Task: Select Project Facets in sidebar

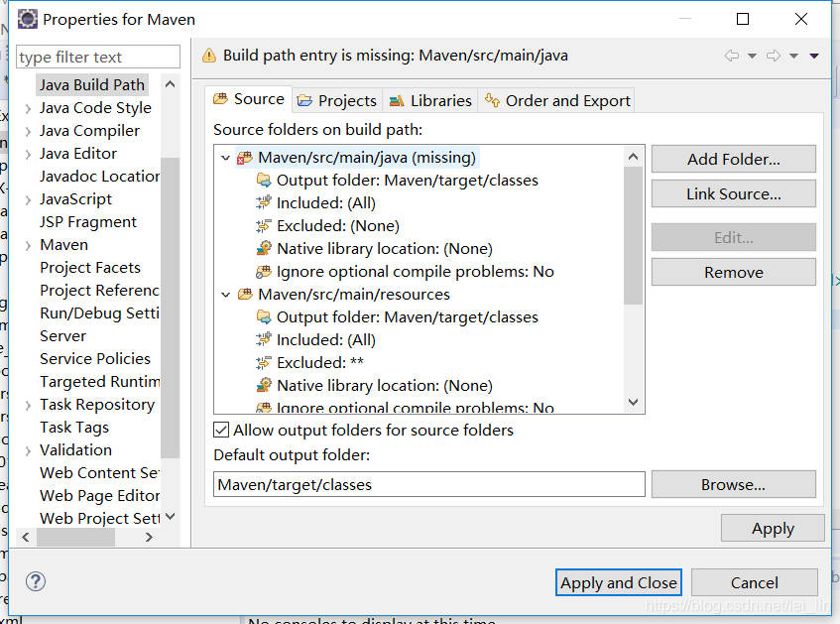Action: tap(90, 268)
